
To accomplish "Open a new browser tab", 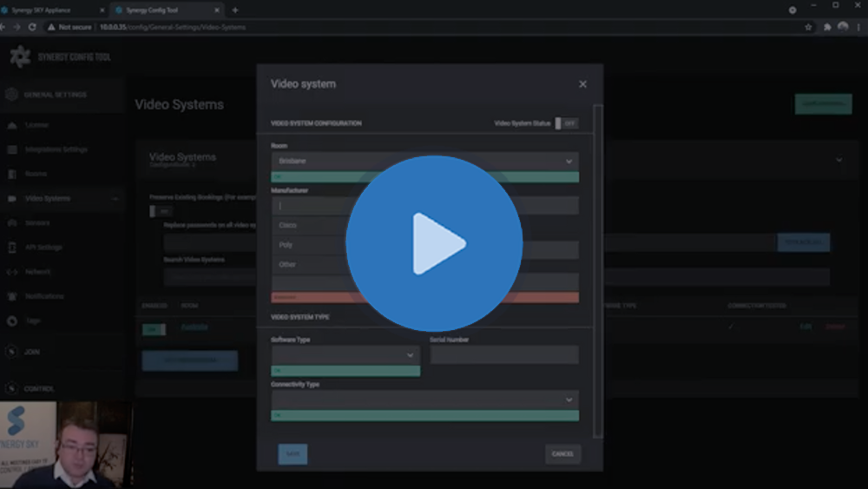I will click(235, 10).
